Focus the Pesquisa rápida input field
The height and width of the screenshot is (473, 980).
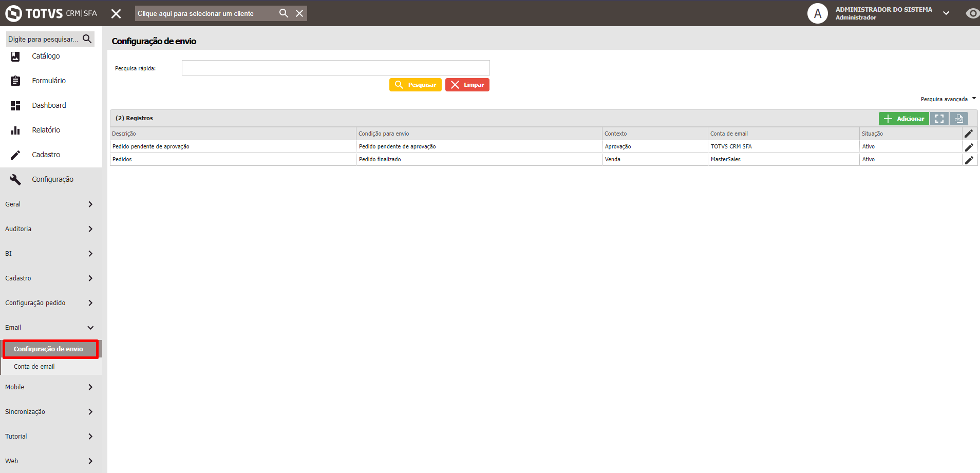335,68
